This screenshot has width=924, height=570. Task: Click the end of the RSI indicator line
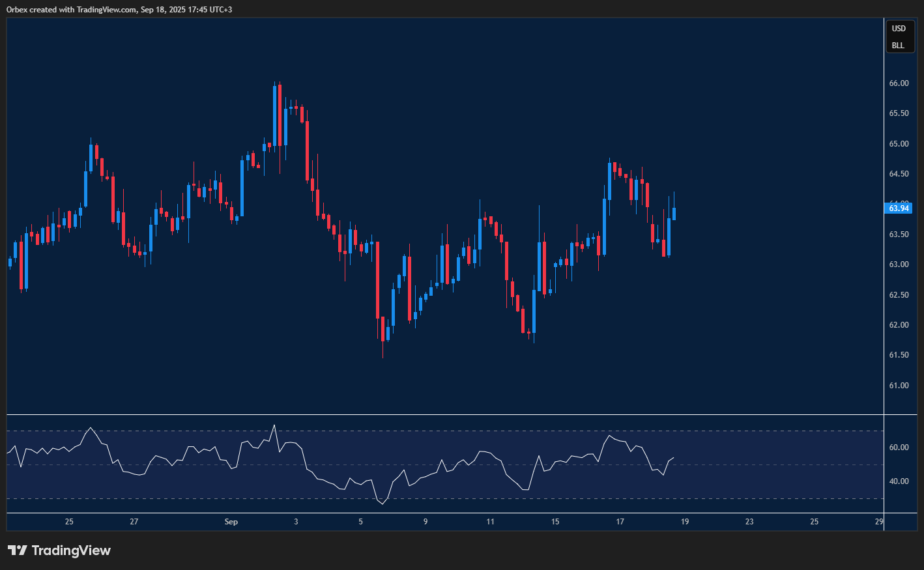click(x=674, y=457)
